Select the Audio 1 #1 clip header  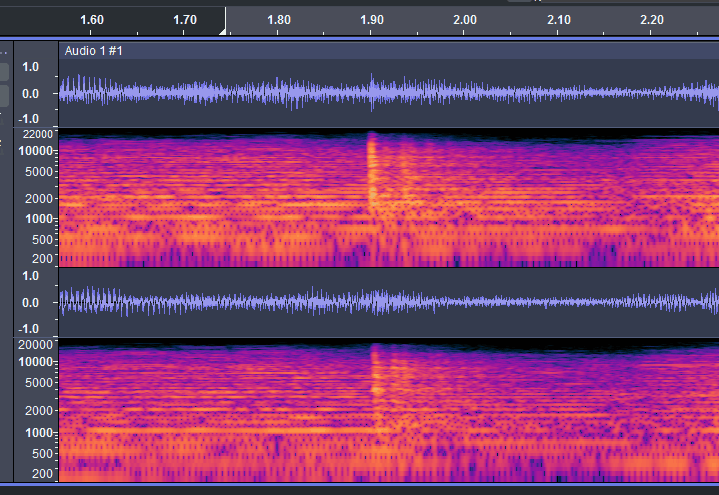(x=388, y=50)
